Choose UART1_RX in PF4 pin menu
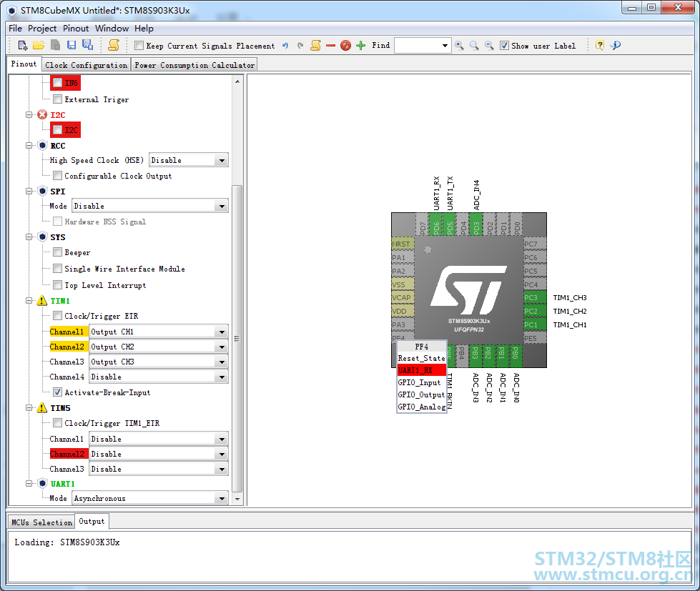700x591 pixels. click(x=421, y=370)
